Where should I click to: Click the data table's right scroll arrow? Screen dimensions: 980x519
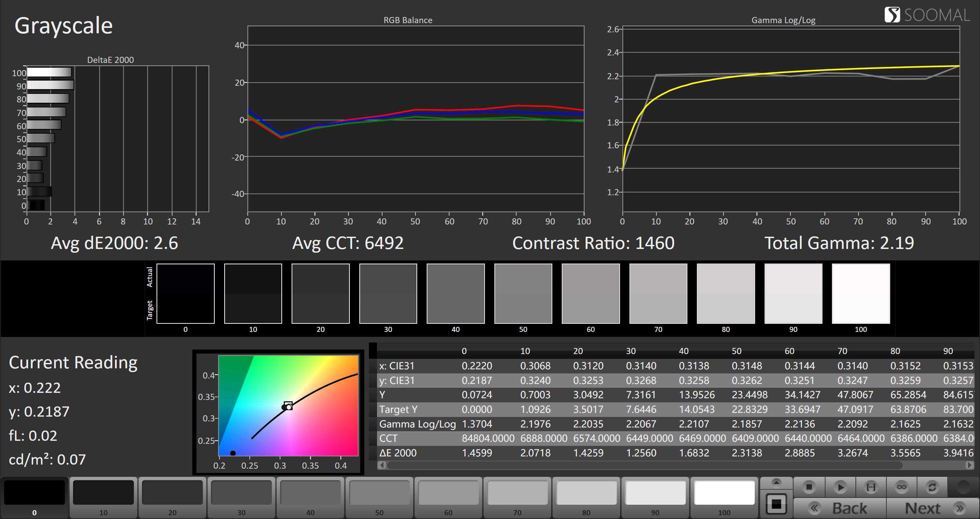(x=969, y=465)
